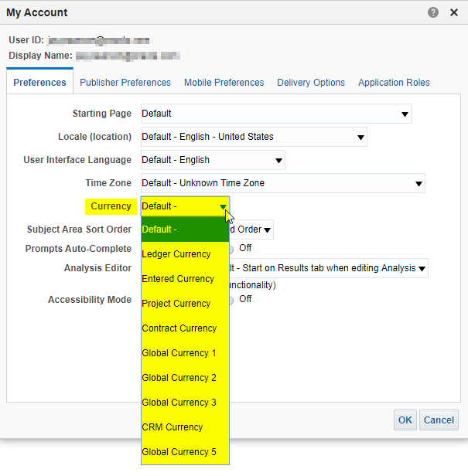This screenshot has height=476, width=468.
Task: Open the Locale (location) dropdown
Action: [x=360, y=138]
